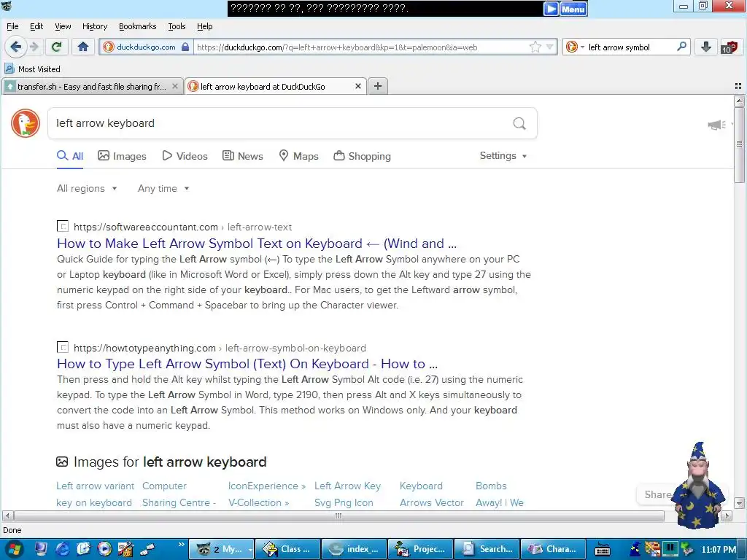The image size is (747, 560).
Task: Open the Tools menu
Action: (x=177, y=26)
